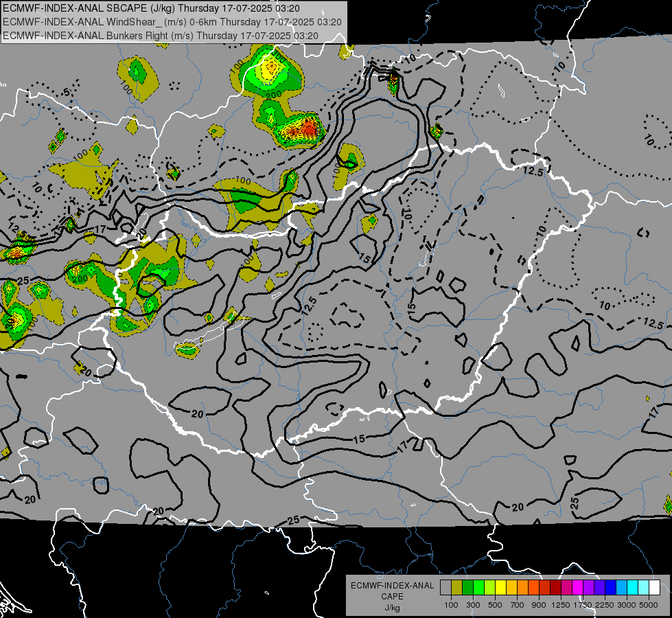Image resolution: width=672 pixels, height=618 pixels.
Task: Select the legend's CAPE label
Action: tap(392, 597)
